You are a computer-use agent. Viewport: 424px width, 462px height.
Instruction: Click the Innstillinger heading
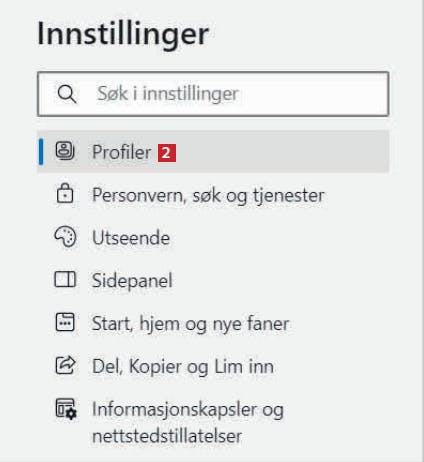(x=123, y=34)
